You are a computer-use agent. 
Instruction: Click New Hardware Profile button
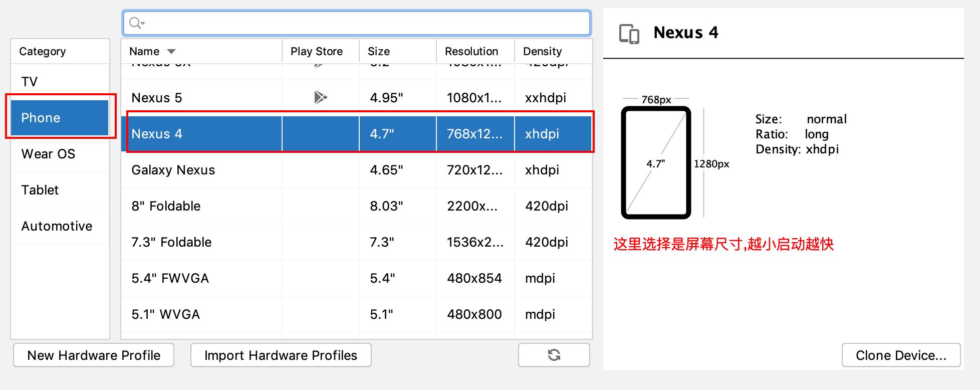tap(94, 355)
